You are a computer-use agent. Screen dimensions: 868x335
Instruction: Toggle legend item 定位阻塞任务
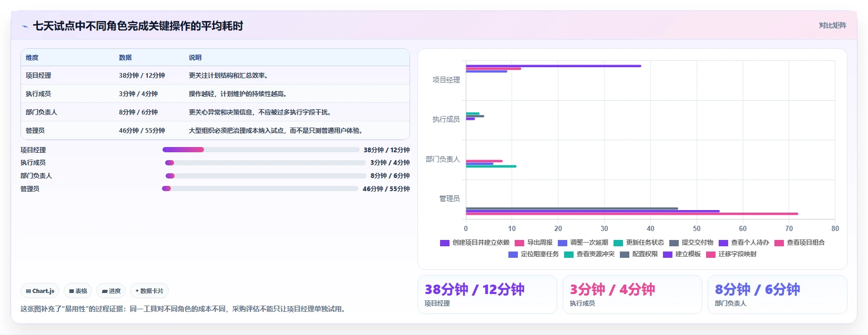(534, 254)
